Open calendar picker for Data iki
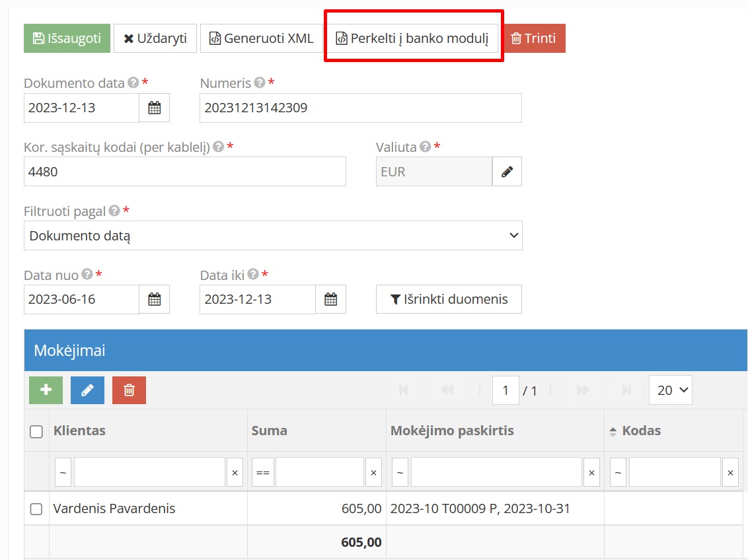The width and height of the screenshot is (748, 560). 330,299
